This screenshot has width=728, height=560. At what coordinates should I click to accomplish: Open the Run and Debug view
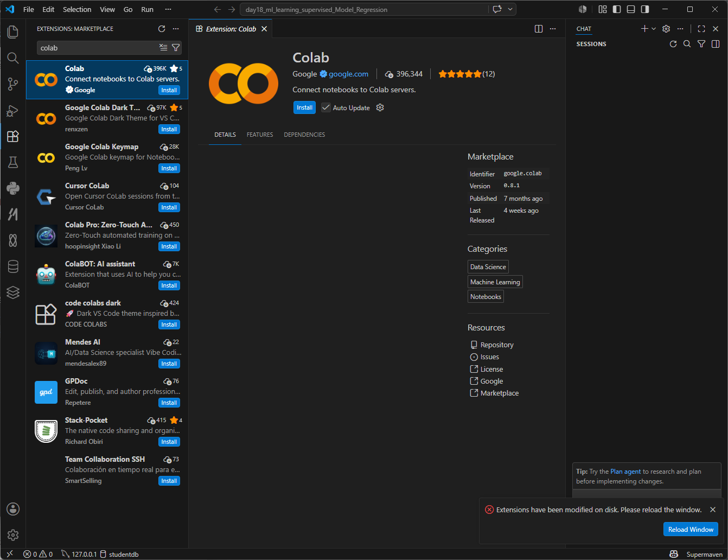13,111
